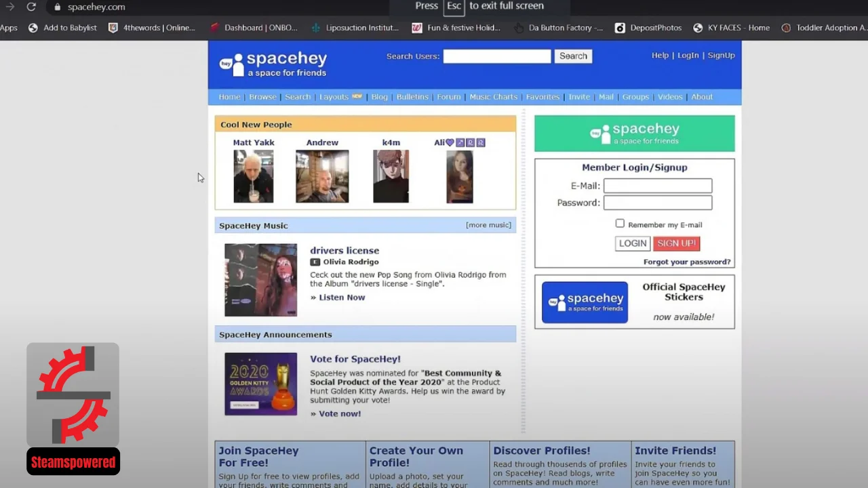This screenshot has width=868, height=488.
Task: Click the drivers license album cover
Action: tap(261, 280)
